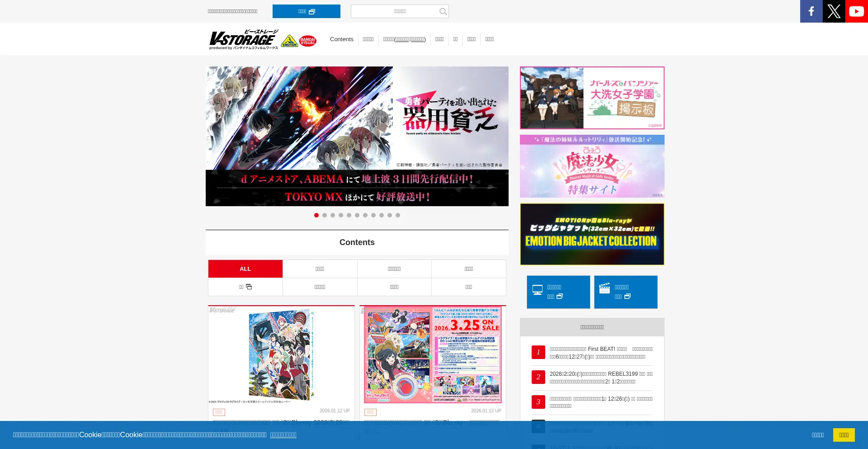Screen dimensions: 868x449
Task: Click the blue button with clapperboard icon
Action: click(626, 292)
